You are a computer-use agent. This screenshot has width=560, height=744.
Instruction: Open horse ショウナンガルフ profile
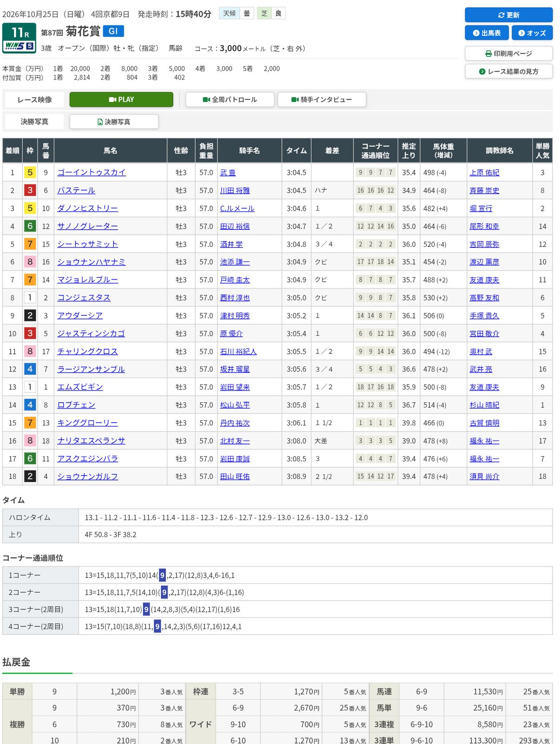87,476
